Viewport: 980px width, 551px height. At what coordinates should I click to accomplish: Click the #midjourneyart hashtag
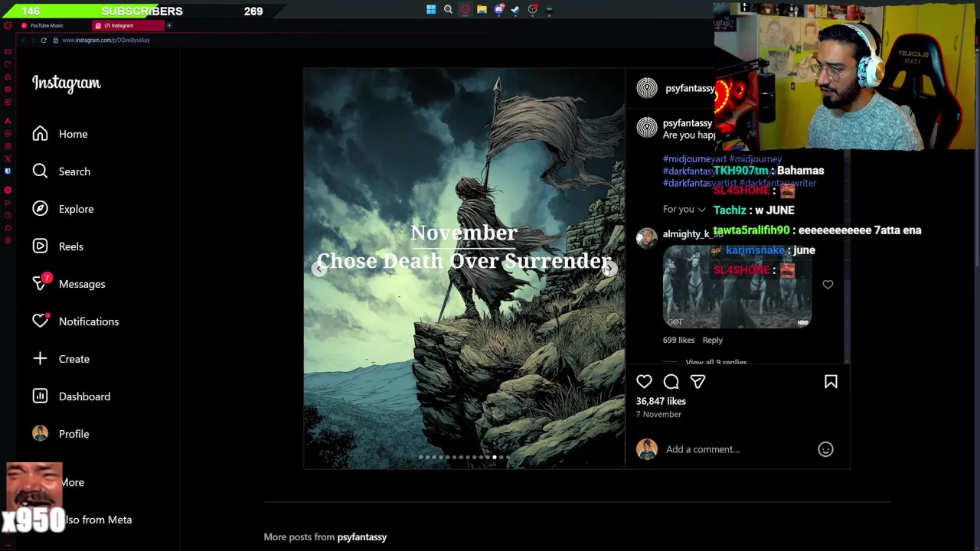(694, 159)
